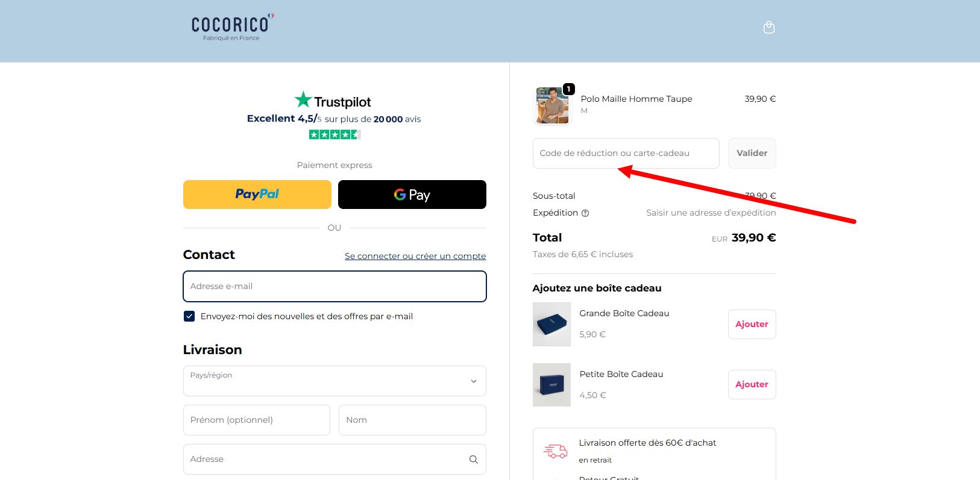The width and height of the screenshot is (980, 480).
Task: Click the Grande Boîte Cadeau price 5,90 €
Action: coord(592,334)
